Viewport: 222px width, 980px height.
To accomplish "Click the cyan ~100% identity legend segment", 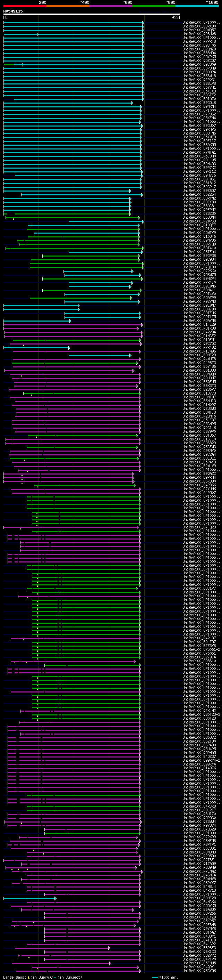I will pyautogui.click(x=197, y=6).
